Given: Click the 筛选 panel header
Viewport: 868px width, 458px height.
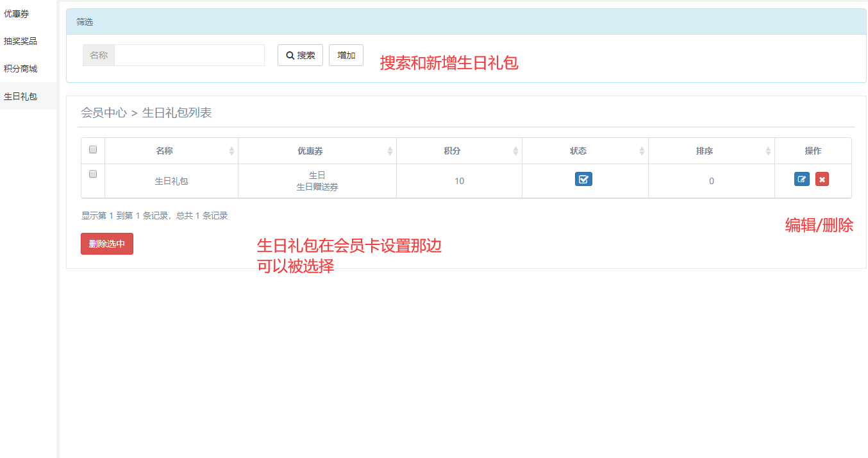Looking at the screenshot, I should point(466,22).
